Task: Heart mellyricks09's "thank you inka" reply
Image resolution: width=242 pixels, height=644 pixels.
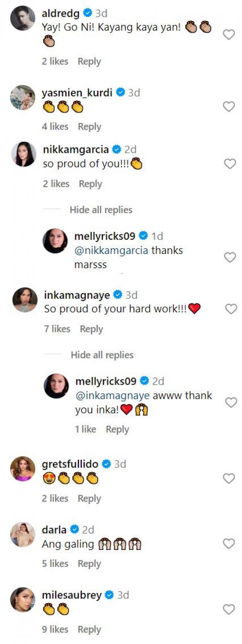Action: pyautogui.click(x=231, y=402)
